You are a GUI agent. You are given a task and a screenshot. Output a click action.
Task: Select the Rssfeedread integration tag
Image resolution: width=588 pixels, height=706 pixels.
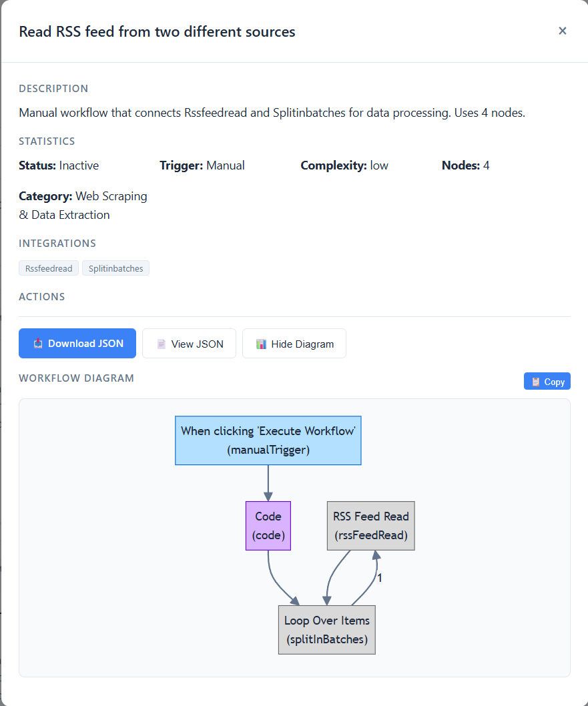[x=49, y=268]
